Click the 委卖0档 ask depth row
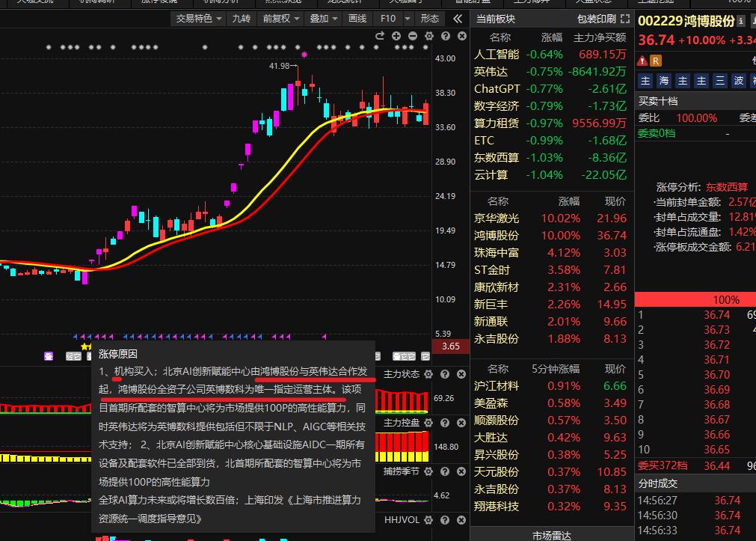The height and width of the screenshot is (541, 756). tap(695, 134)
